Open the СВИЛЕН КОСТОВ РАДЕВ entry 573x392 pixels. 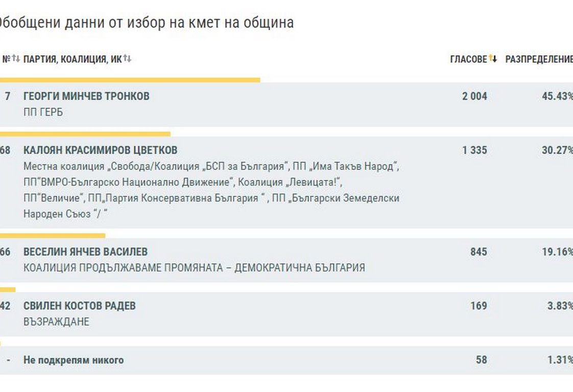tap(80, 306)
